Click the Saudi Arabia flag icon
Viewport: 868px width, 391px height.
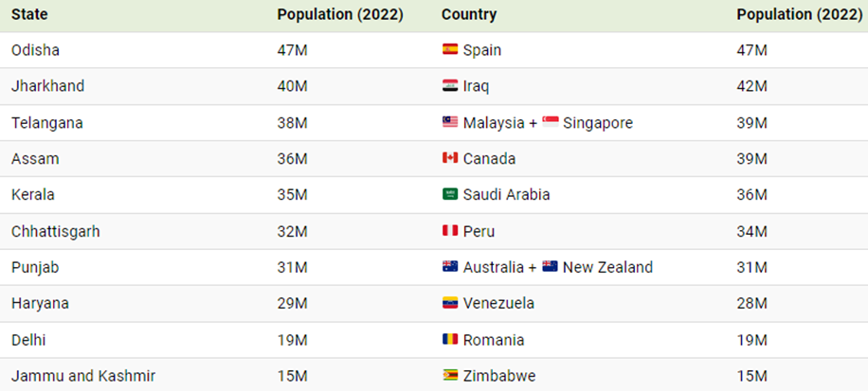coord(450,194)
